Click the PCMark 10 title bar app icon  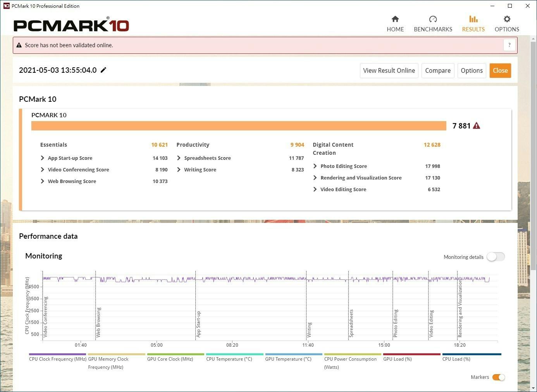6,6
